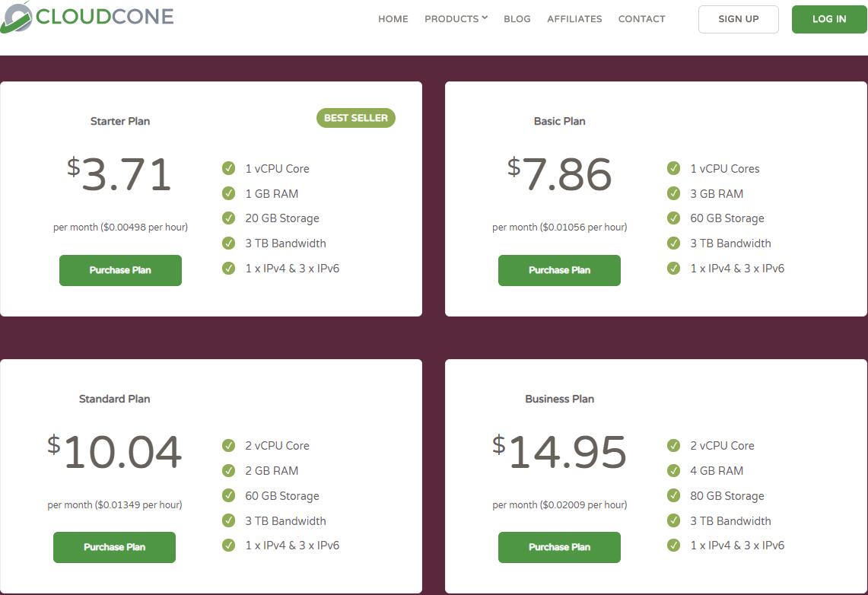Click checkmark icon next to Business 80 GB Storage
Image resolution: width=868 pixels, height=595 pixels.
click(x=673, y=496)
